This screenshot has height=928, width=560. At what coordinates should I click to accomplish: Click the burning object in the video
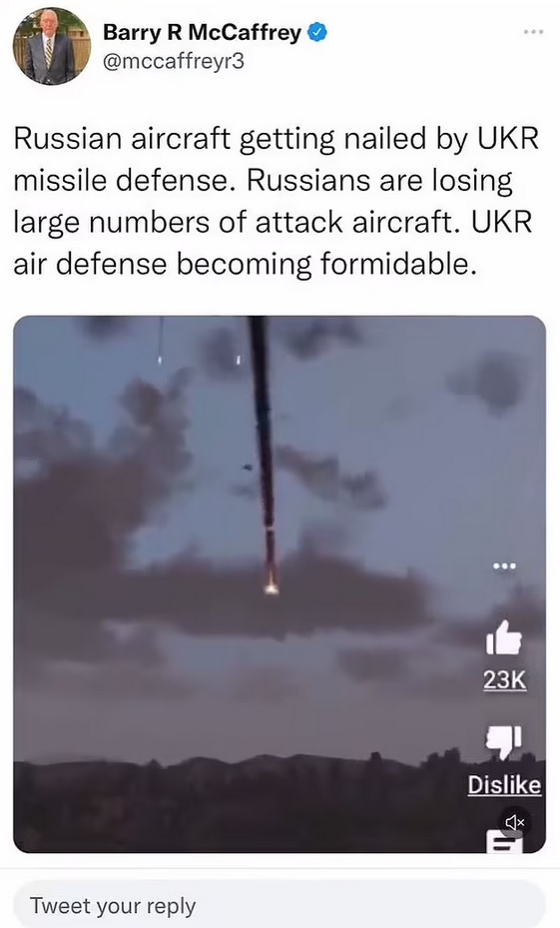coord(272,584)
